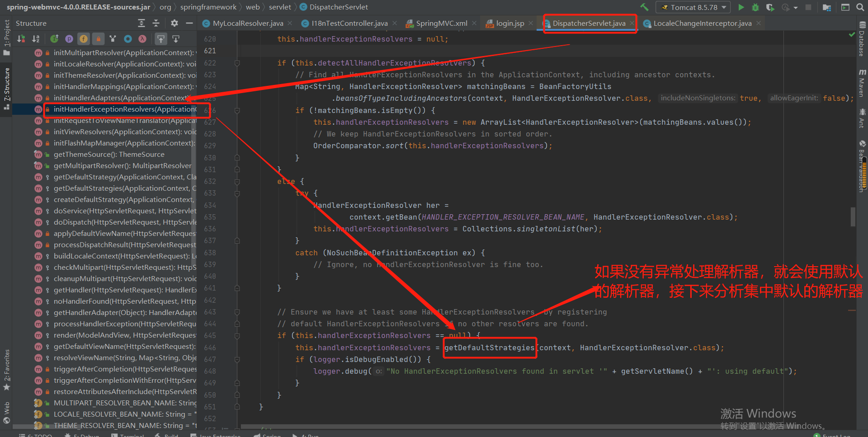
Task: Click the Expand All icon in Structure
Action: [x=142, y=23]
